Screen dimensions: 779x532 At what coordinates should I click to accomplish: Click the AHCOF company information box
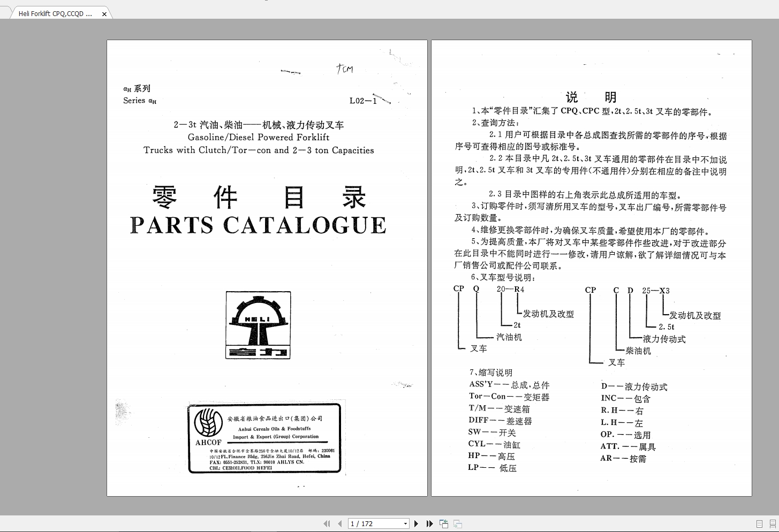(x=265, y=439)
